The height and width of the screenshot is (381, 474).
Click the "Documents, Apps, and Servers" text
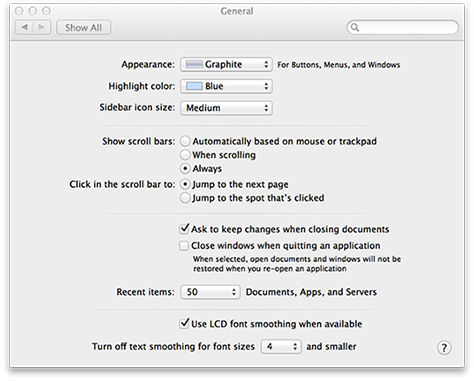[311, 292]
